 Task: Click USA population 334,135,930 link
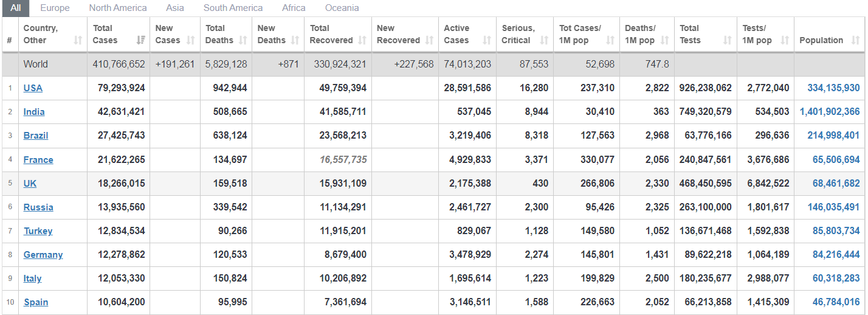pyautogui.click(x=833, y=88)
